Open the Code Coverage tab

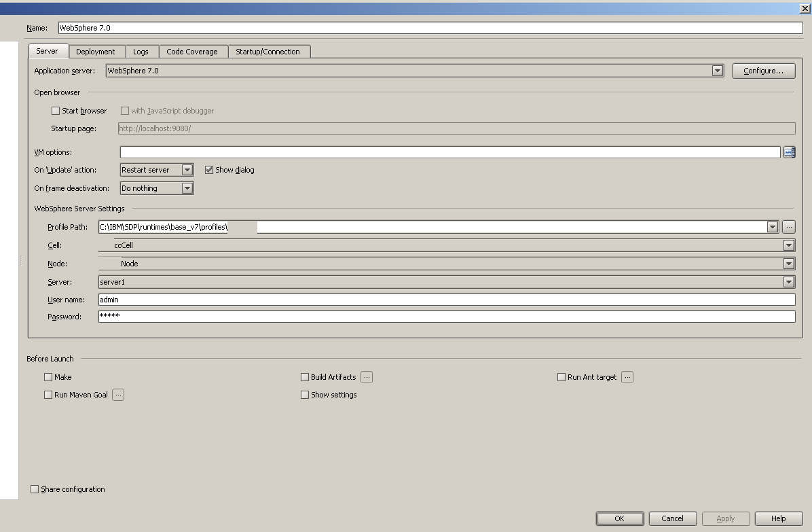[x=192, y=52]
